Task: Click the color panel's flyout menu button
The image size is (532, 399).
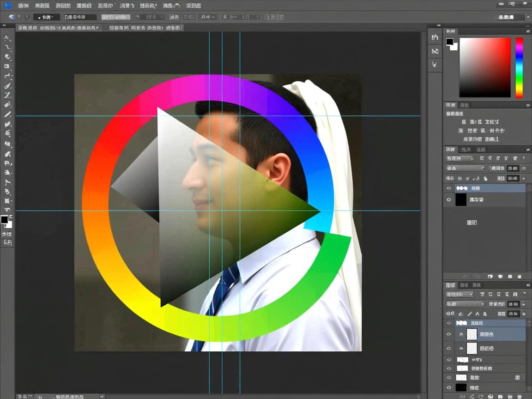Action: [x=528, y=31]
